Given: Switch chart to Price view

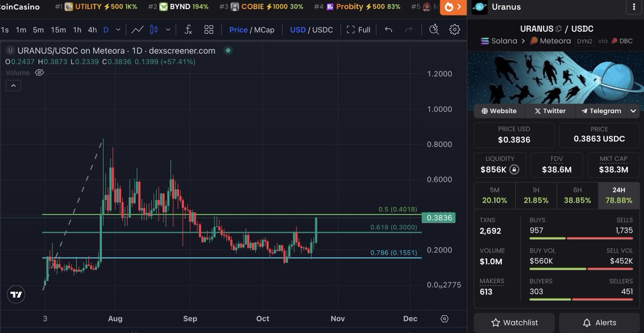Looking at the screenshot, I should pos(238,30).
